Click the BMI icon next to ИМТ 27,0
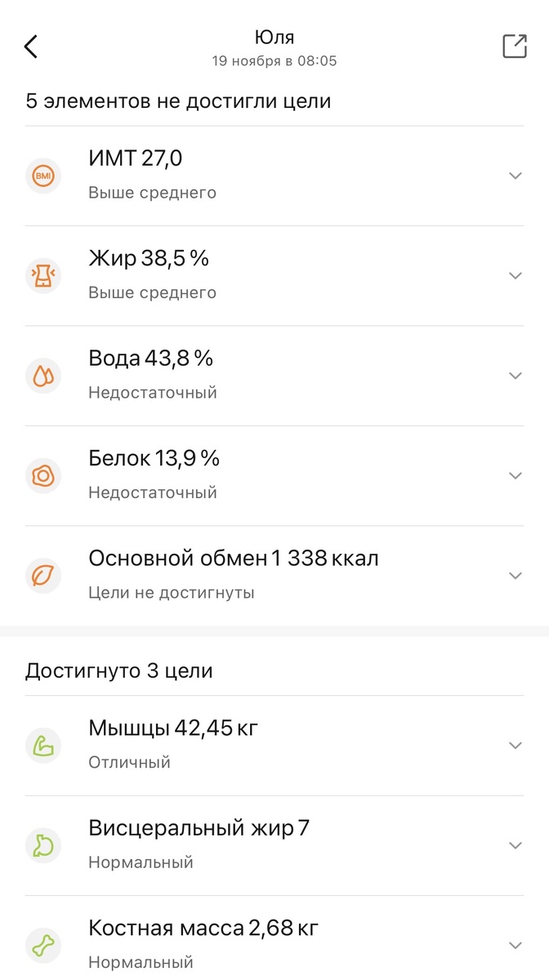Image resolution: width=549 pixels, height=980 pixels. 42,176
